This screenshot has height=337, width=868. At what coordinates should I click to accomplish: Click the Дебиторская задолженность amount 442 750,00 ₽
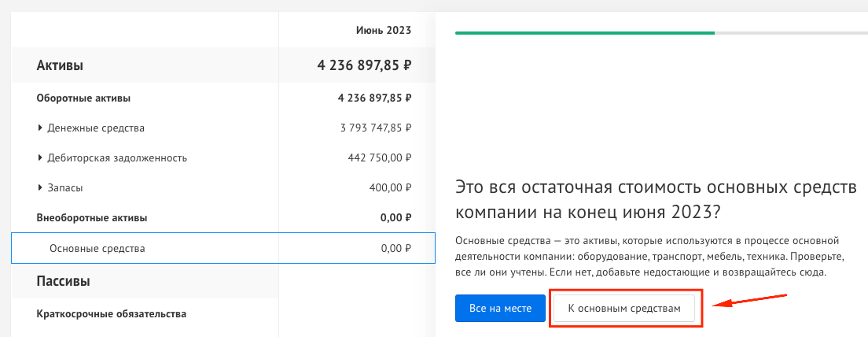point(380,158)
